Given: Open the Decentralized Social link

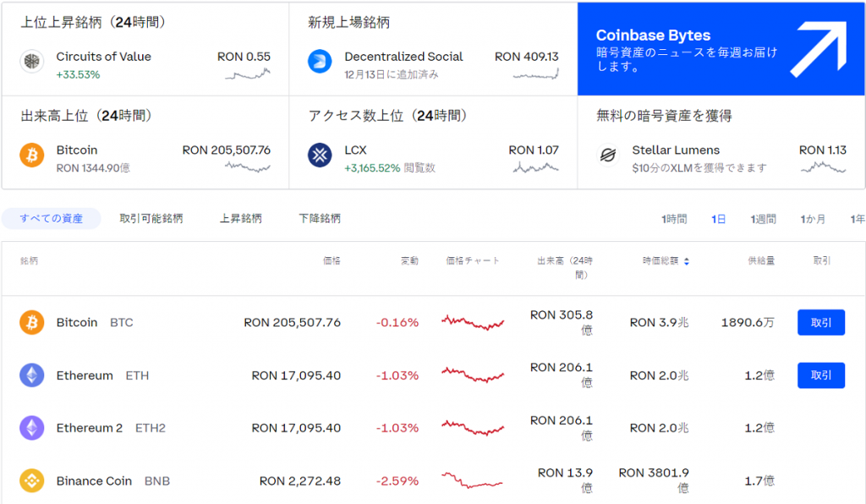Looking at the screenshot, I should [403, 57].
